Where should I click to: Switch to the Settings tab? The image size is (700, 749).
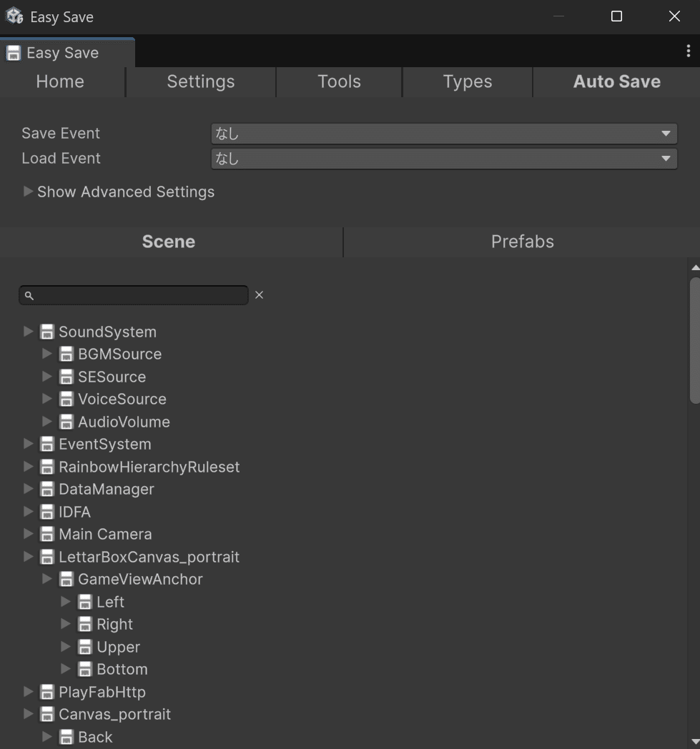point(200,81)
